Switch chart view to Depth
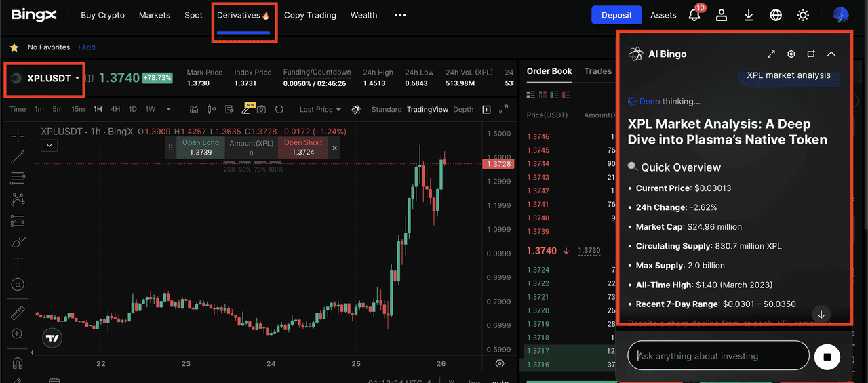This screenshot has width=868, height=383. pyautogui.click(x=463, y=109)
